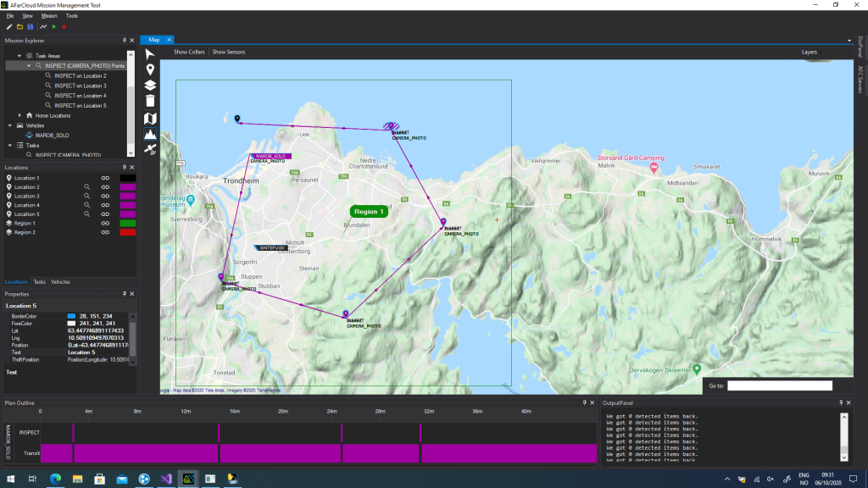Toggle Show Collars on the map
The height and width of the screenshot is (488, 868).
click(x=191, y=53)
